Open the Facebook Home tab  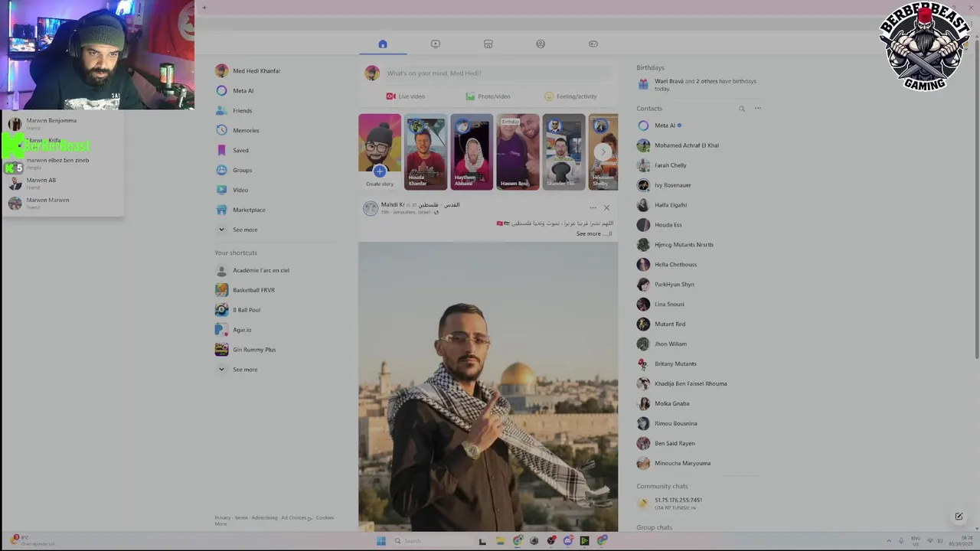(383, 44)
